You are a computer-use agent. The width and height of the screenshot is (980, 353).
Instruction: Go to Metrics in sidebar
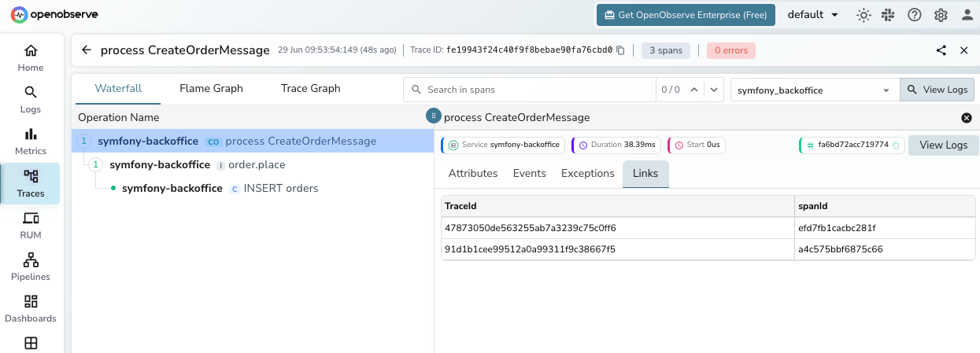click(x=31, y=142)
